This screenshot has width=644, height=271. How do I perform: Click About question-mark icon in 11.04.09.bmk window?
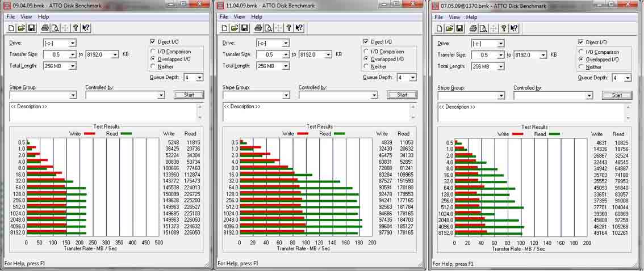click(288, 28)
